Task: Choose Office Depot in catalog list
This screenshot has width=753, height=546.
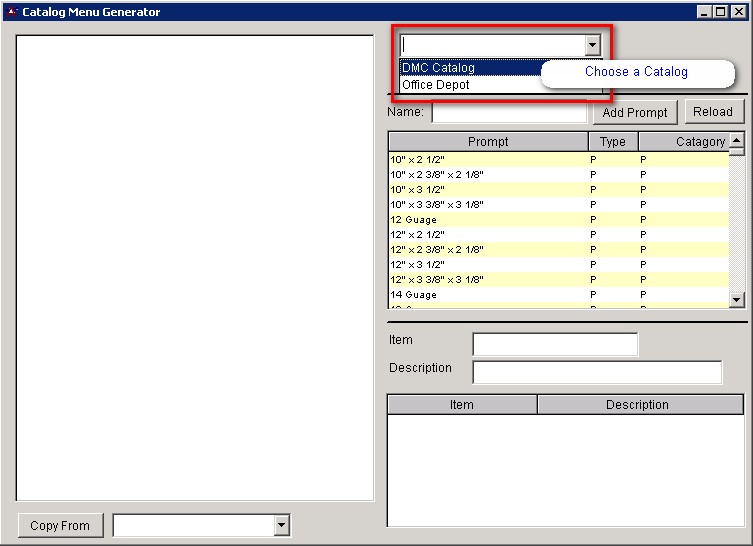Action: [x=436, y=85]
